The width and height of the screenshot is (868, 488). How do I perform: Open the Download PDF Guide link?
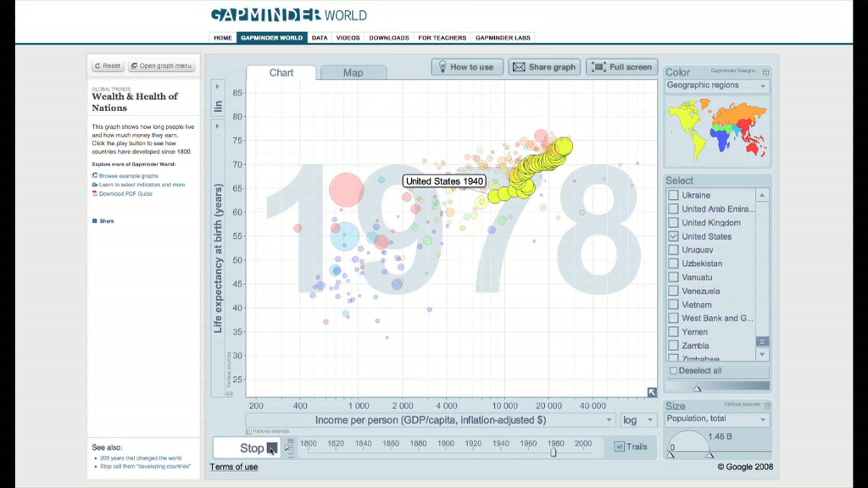pyautogui.click(x=125, y=194)
